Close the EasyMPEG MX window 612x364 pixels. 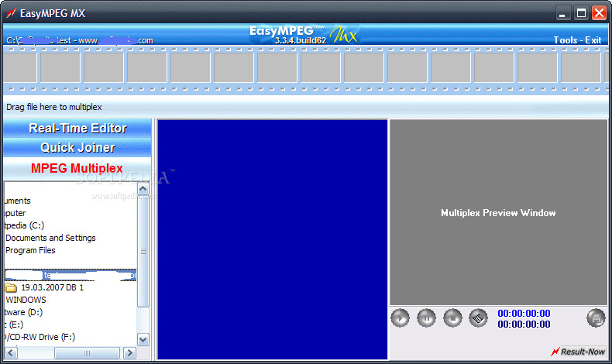599,13
